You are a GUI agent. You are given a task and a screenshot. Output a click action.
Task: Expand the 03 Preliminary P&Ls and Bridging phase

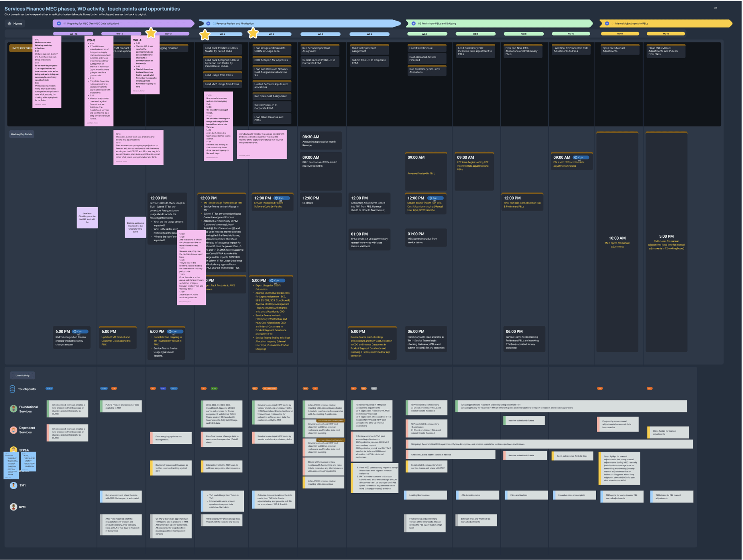point(414,23)
